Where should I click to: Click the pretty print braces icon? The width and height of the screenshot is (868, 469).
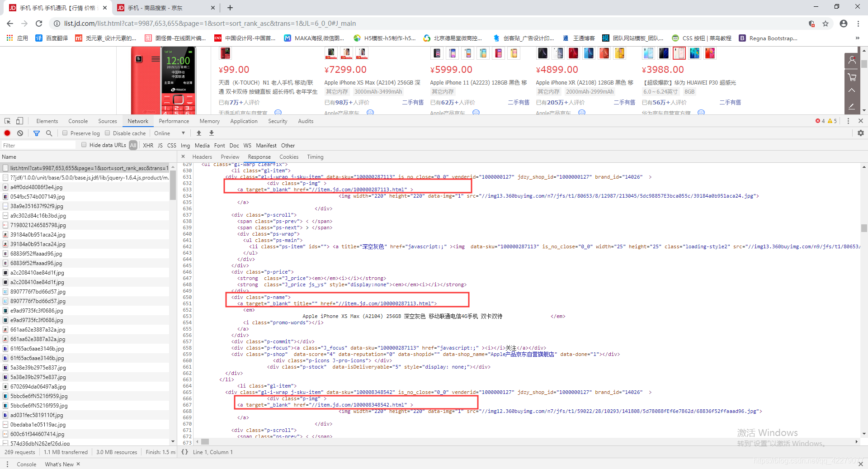pyautogui.click(x=184, y=452)
